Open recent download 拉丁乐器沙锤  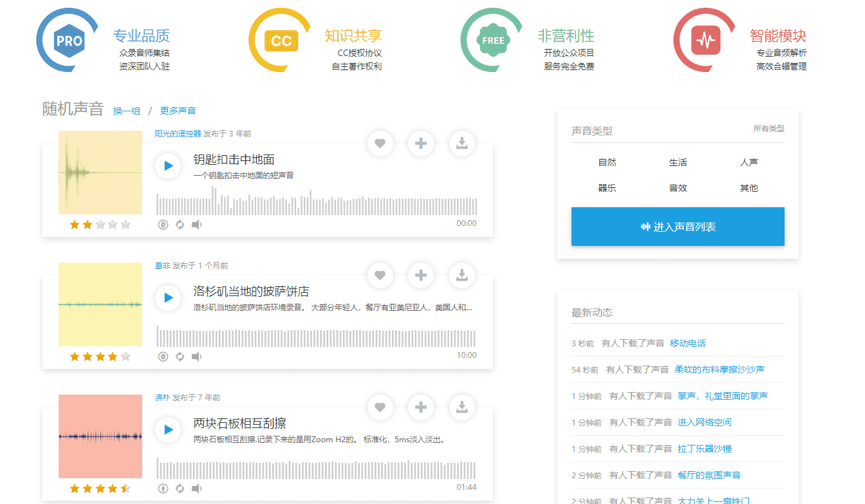(705, 449)
